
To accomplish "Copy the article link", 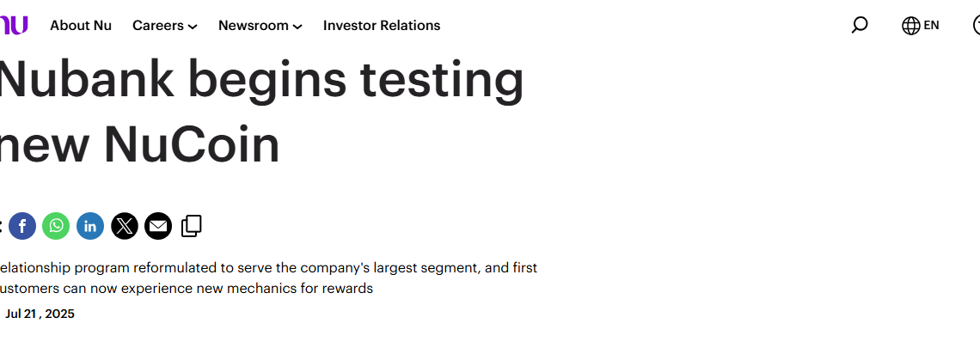I will click(191, 226).
